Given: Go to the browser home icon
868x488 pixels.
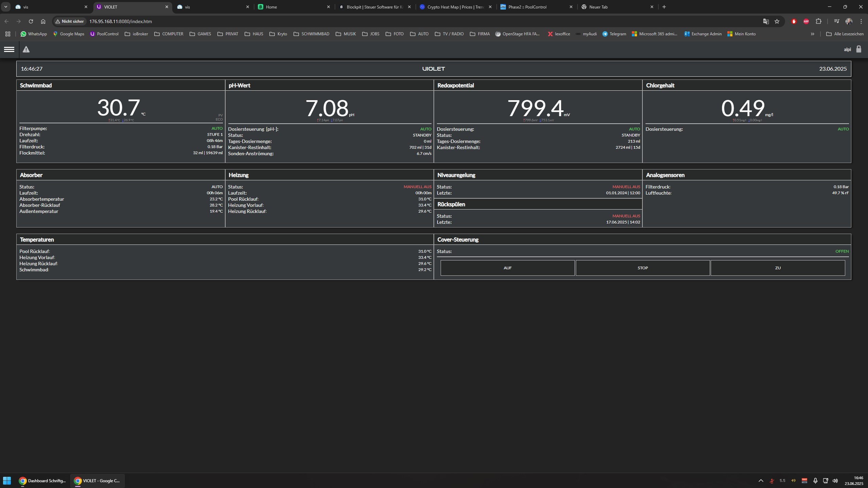Looking at the screenshot, I should tap(43, 21).
